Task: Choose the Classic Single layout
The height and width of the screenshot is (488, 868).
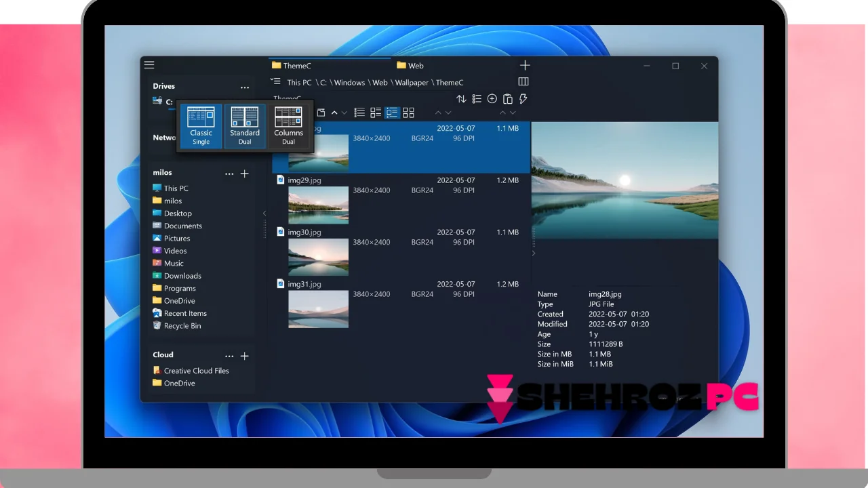Action: (201, 126)
